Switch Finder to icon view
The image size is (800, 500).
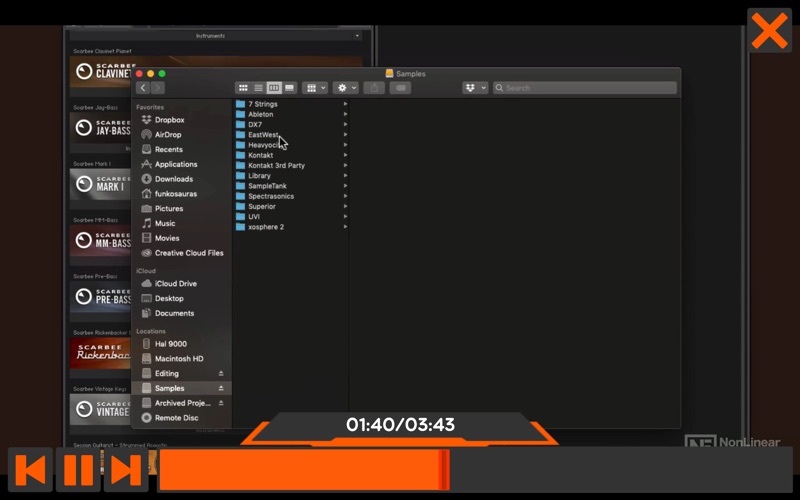(x=243, y=88)
